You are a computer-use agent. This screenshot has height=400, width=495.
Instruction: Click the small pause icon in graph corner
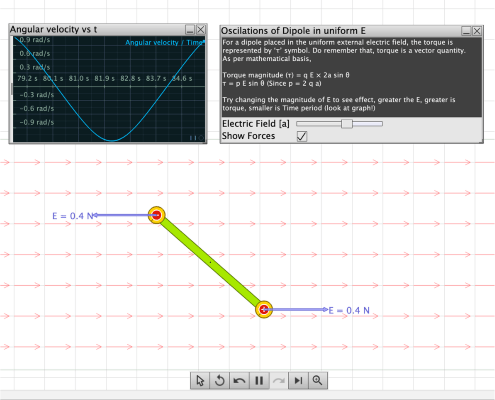[x=193, y=138]
